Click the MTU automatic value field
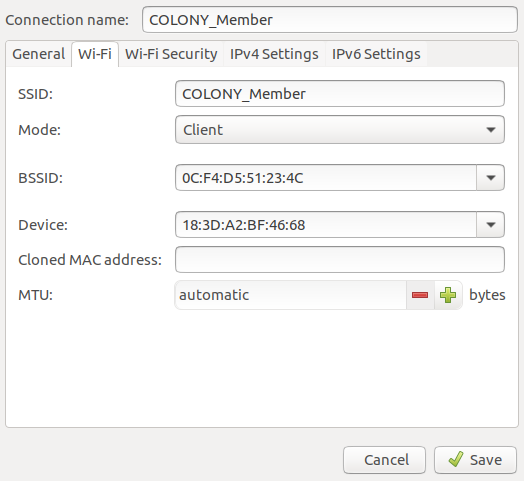The image size is (524, 481). [290, 295]
